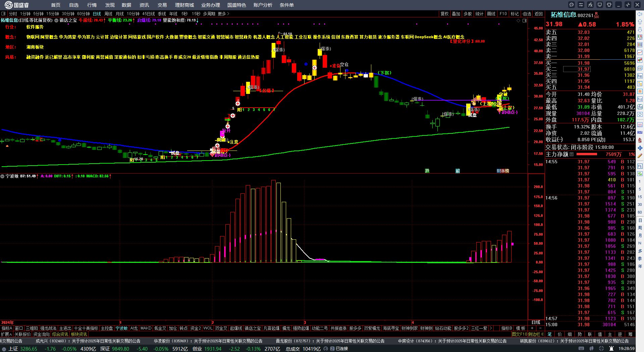Click the up arrow in right sidebar
644x352 pixels.
(640, 22)
